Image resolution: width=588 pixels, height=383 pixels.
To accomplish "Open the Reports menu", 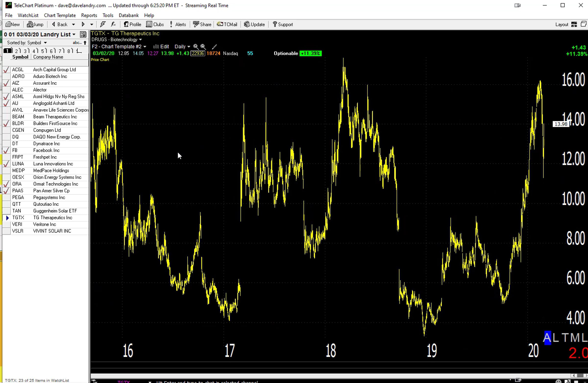I will [89, 15].
